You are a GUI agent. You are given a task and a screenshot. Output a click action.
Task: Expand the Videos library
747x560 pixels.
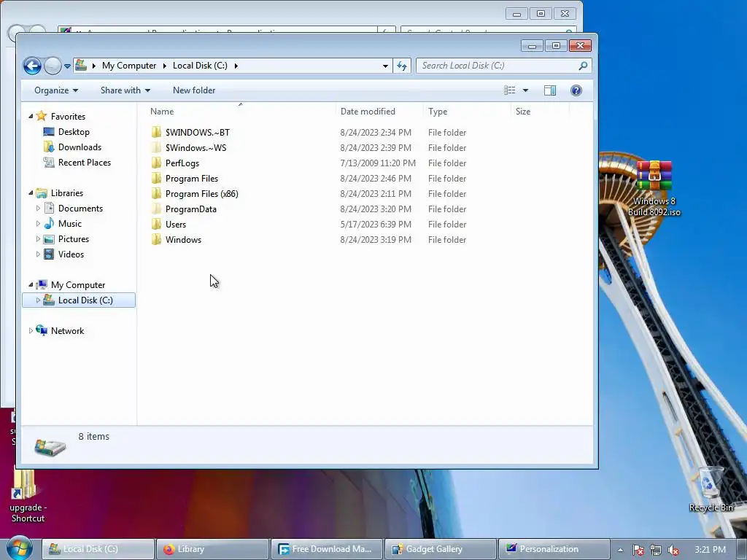pyautogui.click(x=38, y=254)
